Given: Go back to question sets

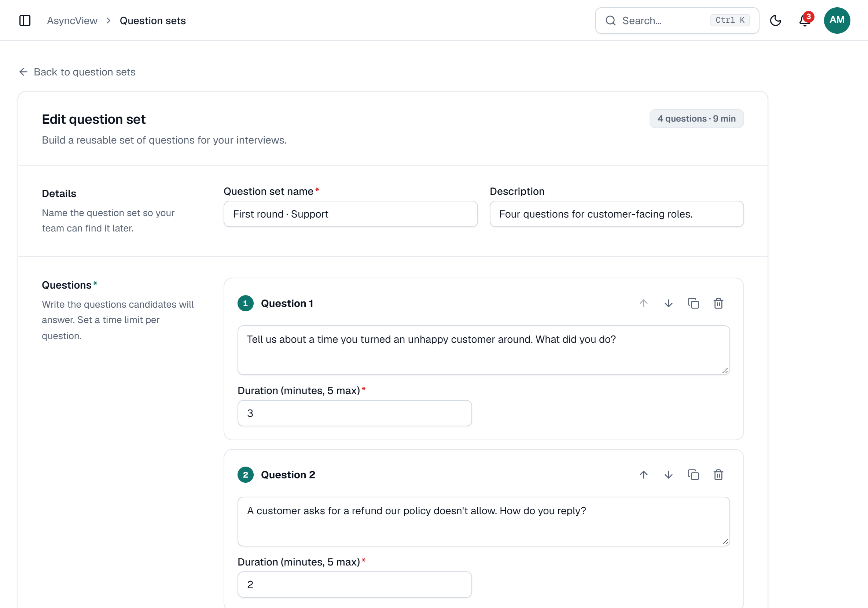Looking at the screenshot, I should tap(77, 72).
